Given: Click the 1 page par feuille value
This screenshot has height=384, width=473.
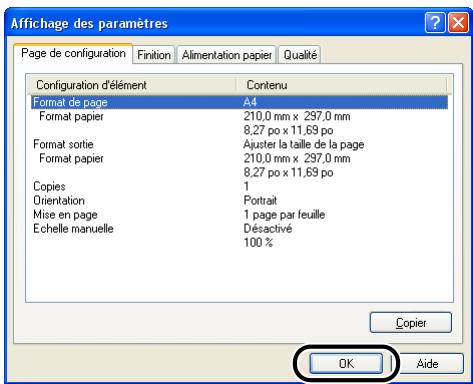Looking at the screenshot, I should 284,214.
